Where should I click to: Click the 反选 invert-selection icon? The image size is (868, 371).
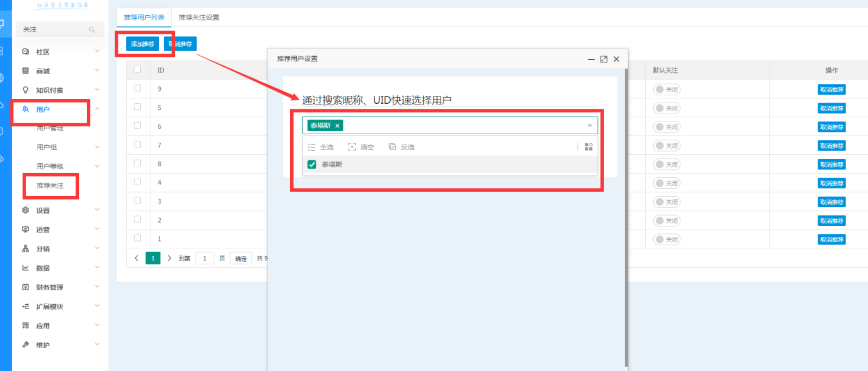pyautogui.click(x=392, y=147)
